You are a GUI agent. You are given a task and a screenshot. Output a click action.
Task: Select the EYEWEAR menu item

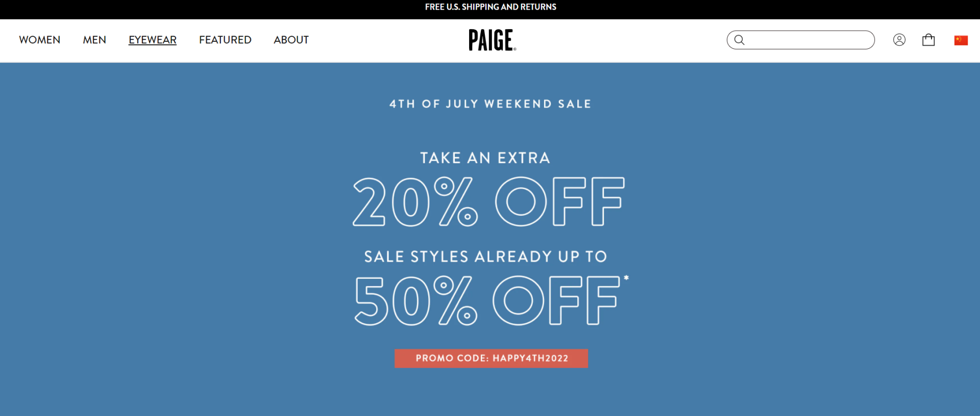[153, 40]
